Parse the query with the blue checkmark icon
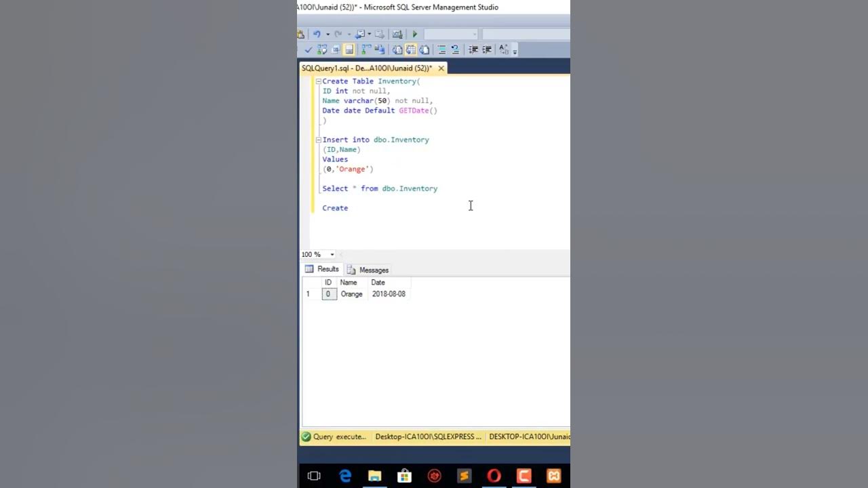Image resolution: width=868 pixels, height=488 pixels. pyautogui.click(x=309, y=49)
